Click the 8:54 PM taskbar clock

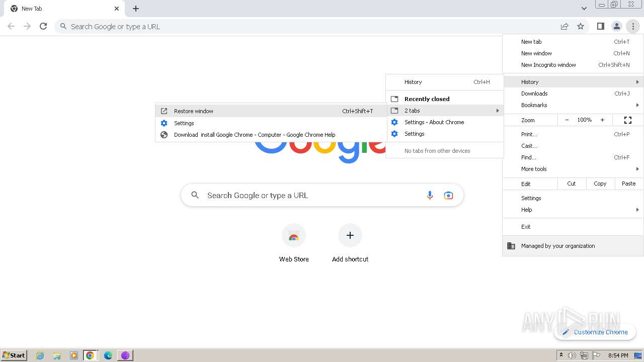(x=618, y=355)
